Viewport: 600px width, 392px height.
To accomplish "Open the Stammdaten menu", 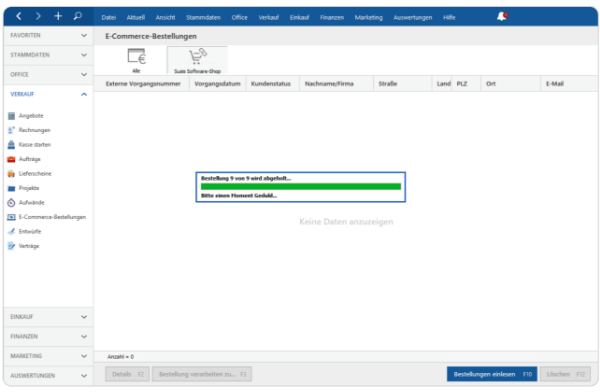I will (203, 17).
